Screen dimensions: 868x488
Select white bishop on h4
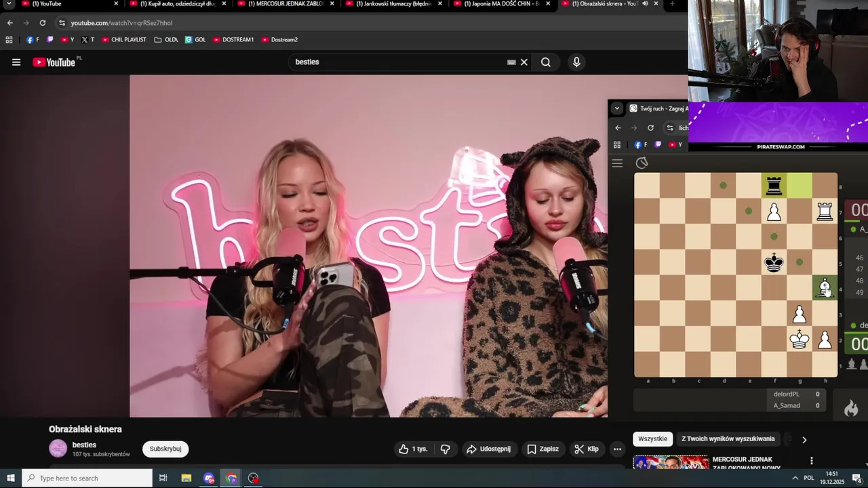825,287
